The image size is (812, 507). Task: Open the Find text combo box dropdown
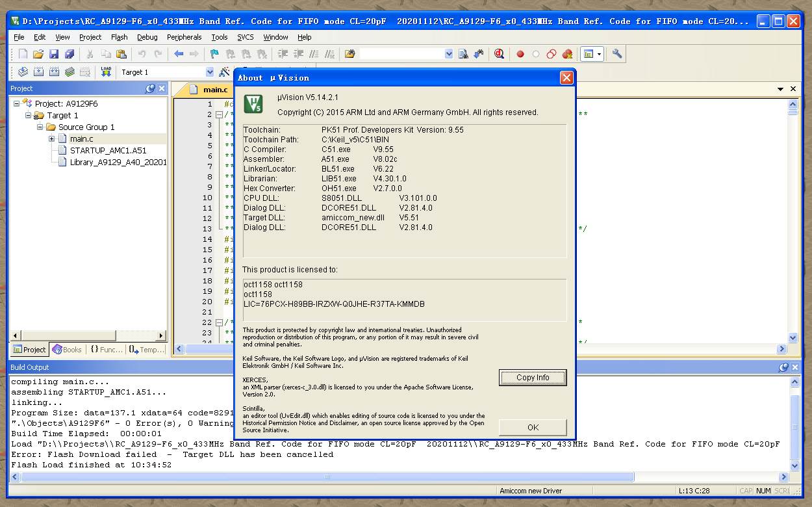coord(449,54)
